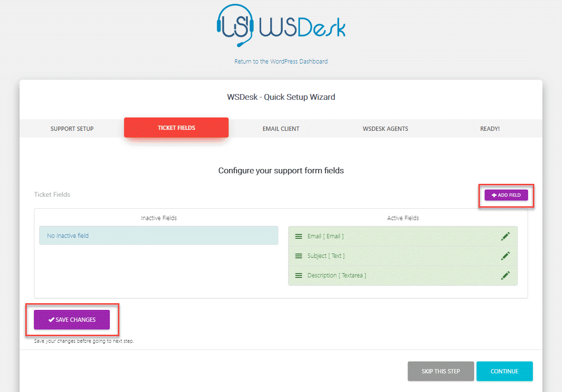Save changes to ticket fields
This screenshot has width=562, height=392.
72,319
